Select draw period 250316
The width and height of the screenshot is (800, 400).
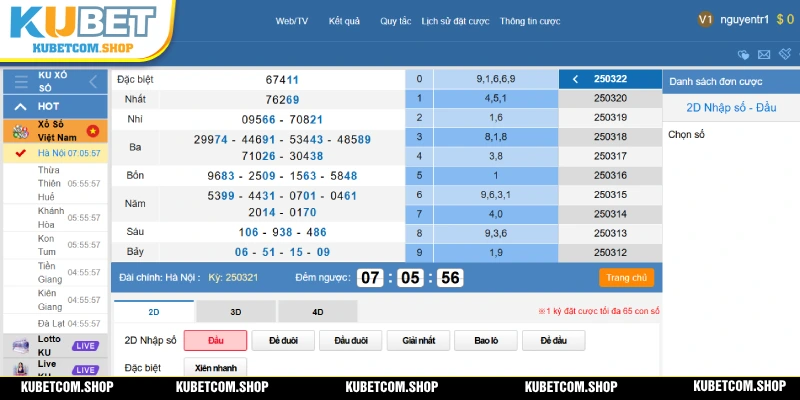click(610, 176)
